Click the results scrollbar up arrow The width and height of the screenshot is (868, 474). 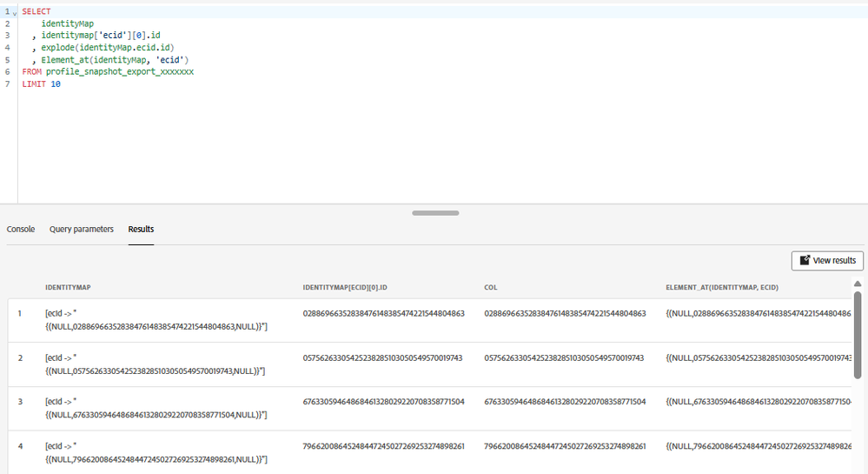pos(858,284)
